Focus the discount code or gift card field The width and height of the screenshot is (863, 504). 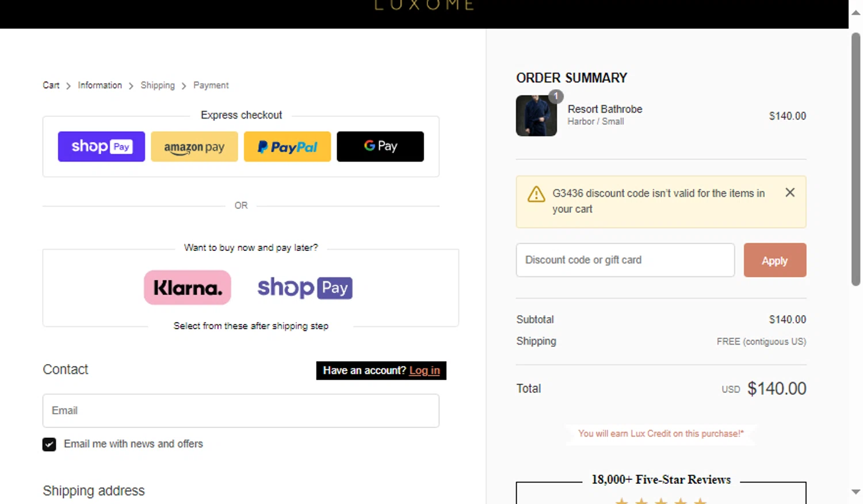click(625, 260)
